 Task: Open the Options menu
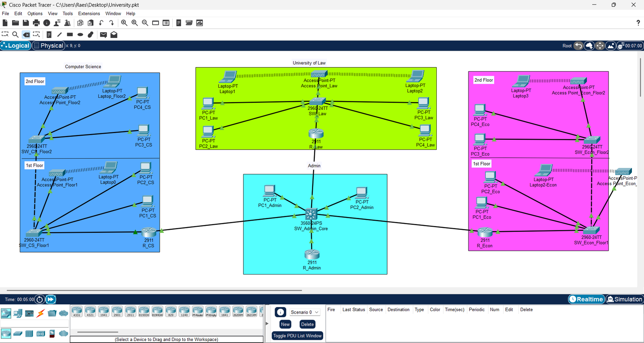point(35,13)
